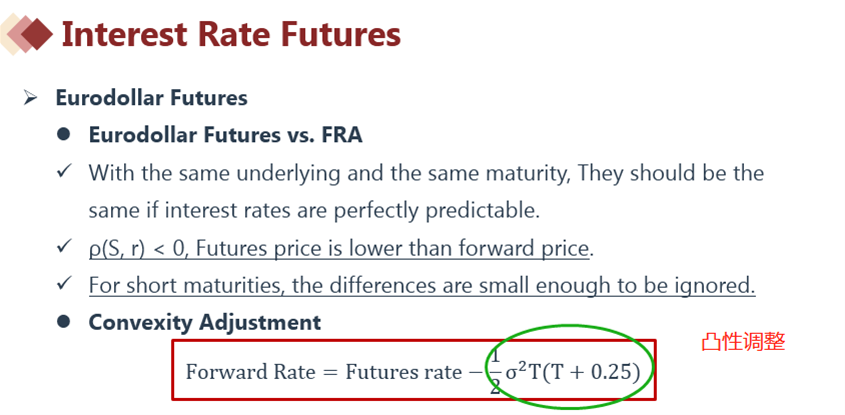Click the 'Convexity Adjustment' subheading
Image resolution: width=845 pixels, height=415 pixels.
click(205, 322)
